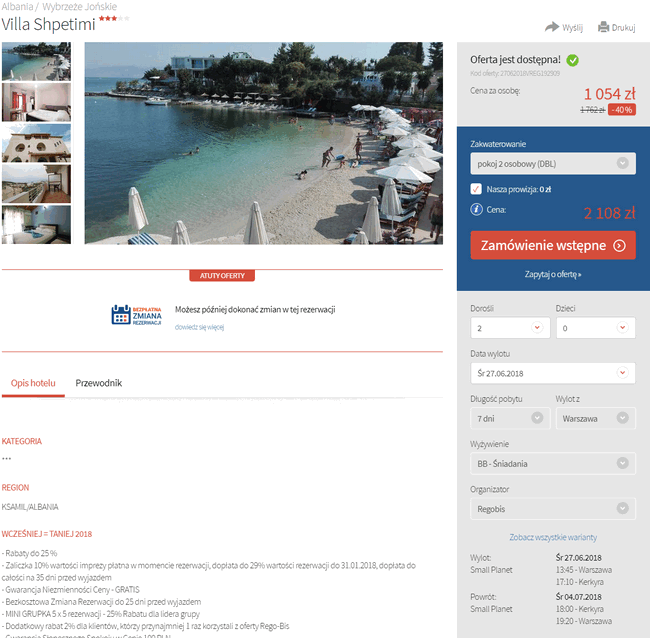Click the Wyślij share arrow icon

click(x=552, y=27)
